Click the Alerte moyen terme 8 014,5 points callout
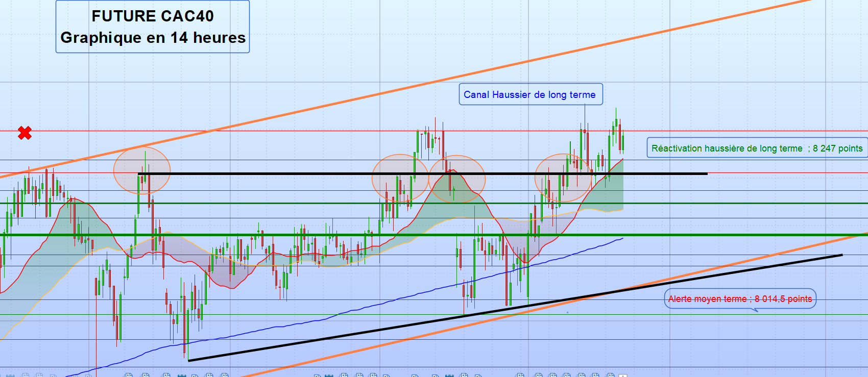 tap(739, 299)
